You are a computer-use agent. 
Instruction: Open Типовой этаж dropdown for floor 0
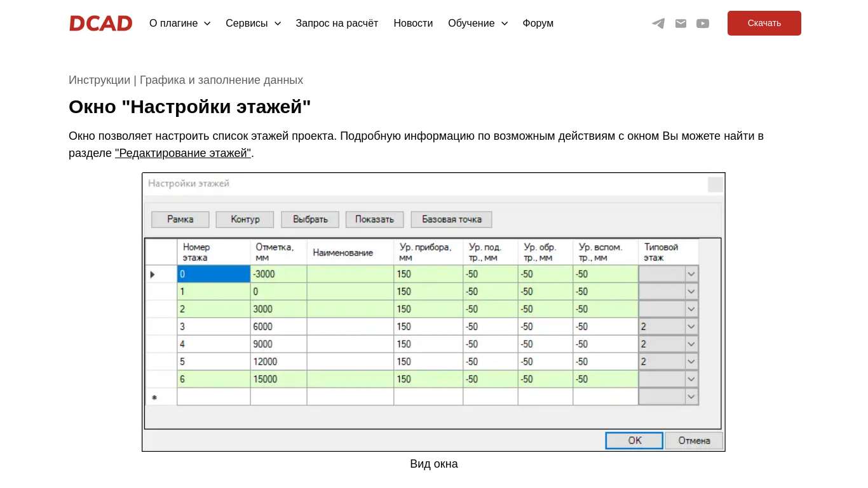pyautogui.click(x=691, y=274)
